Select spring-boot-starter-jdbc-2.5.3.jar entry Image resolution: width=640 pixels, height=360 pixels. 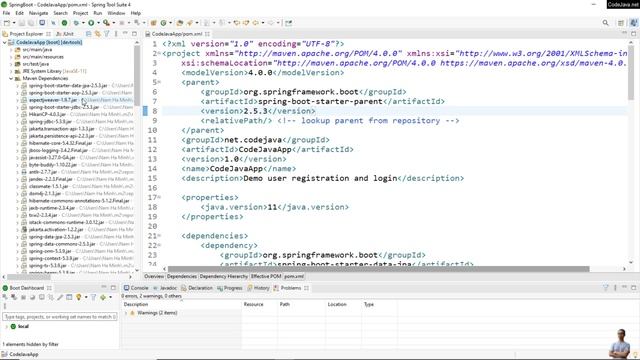(64, 107)
